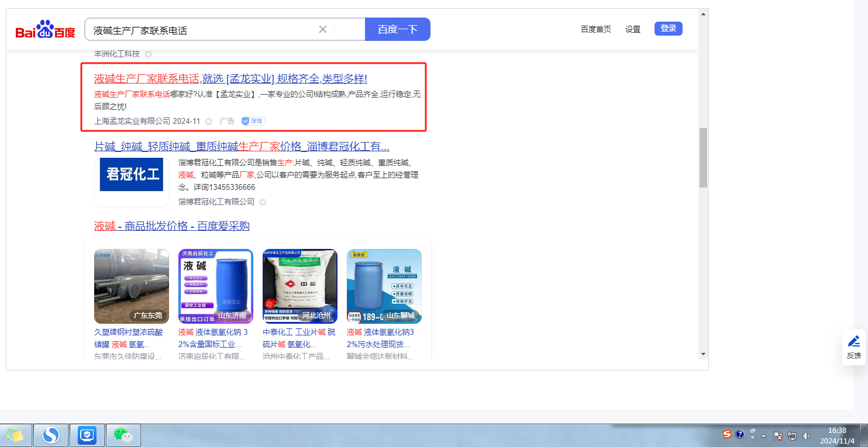
Task: Open the 河北沧州 中泰化工 product image
Action: [x=300, y=286]
